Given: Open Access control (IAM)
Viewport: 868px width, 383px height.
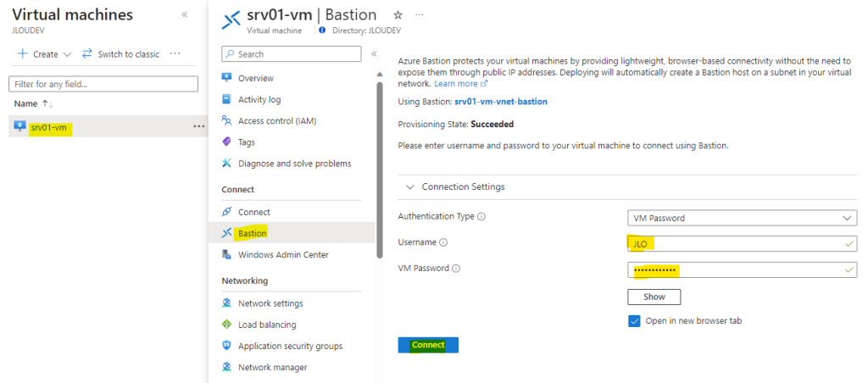Looking at the screenshot, I should tap(277, 120).
